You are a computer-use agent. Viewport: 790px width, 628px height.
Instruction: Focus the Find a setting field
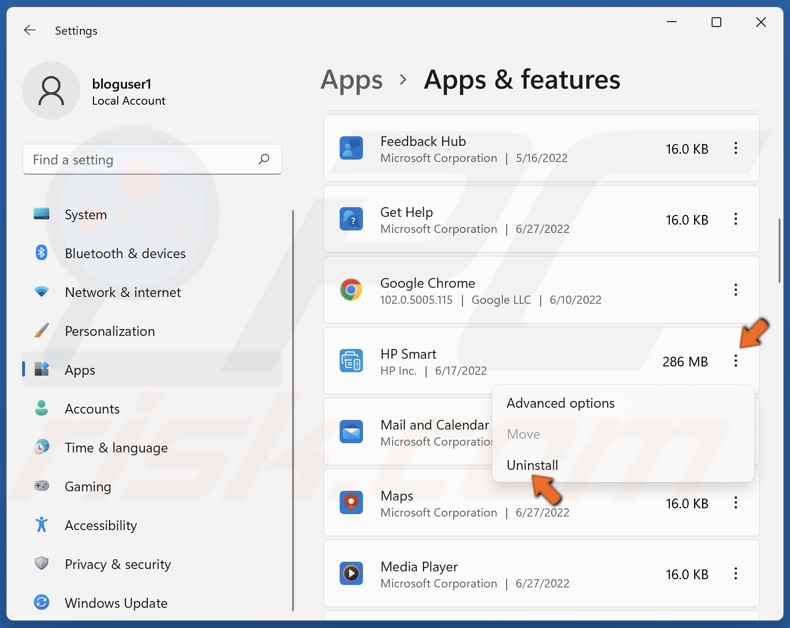pos(152,159)
